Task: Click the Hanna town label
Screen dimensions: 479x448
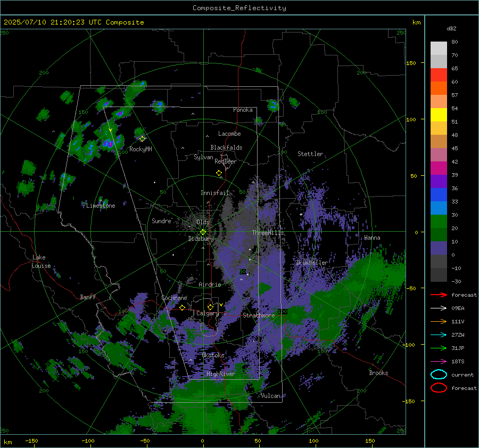Action: (x=372, y=238)
